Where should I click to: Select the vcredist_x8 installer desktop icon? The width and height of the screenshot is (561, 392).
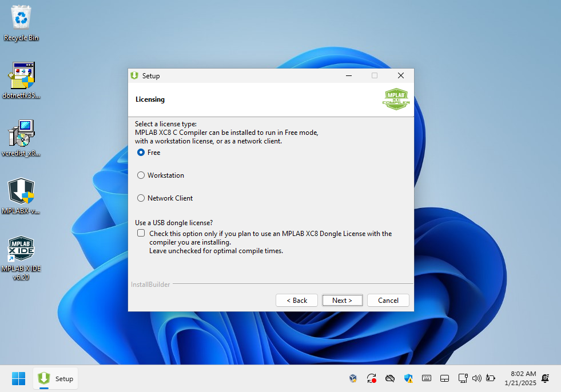21,138
